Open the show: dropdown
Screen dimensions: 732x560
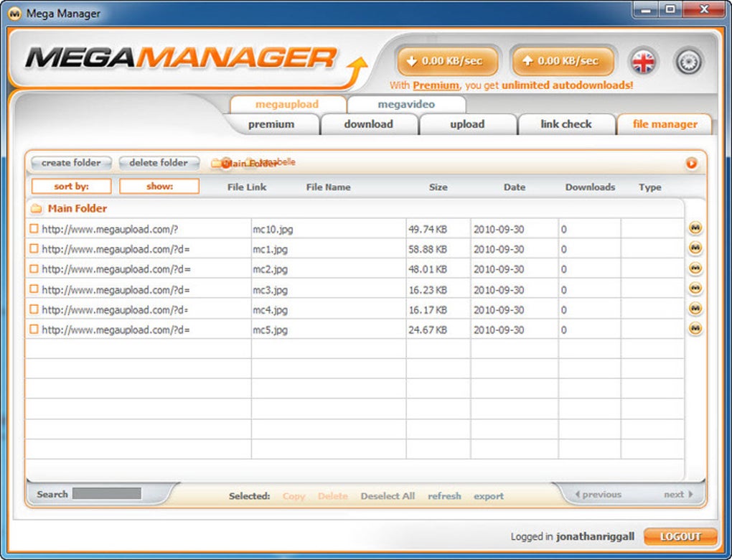coord(159,186)
